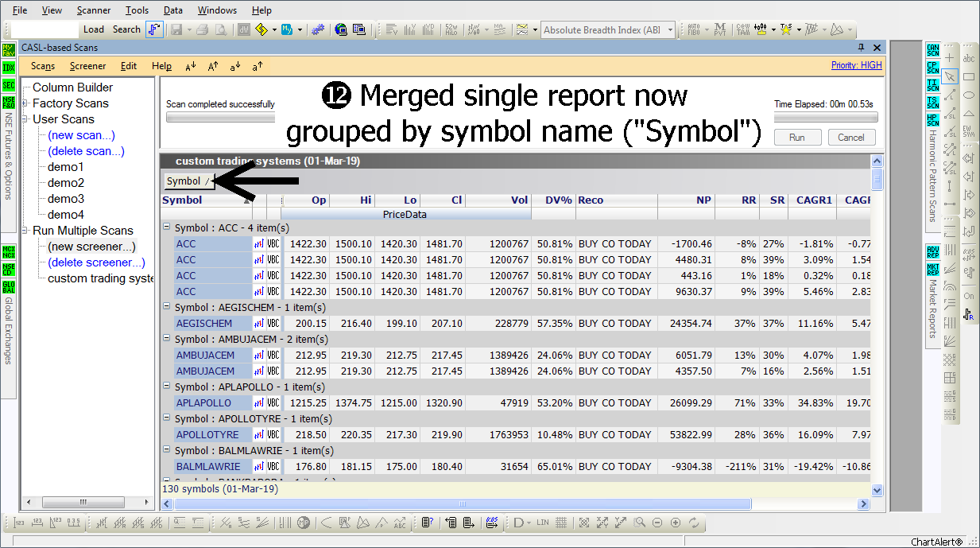The width and height of the screenshot is (980, 548).
Task: Expand the Factory Scans tree node
Action: pos(25,103)
